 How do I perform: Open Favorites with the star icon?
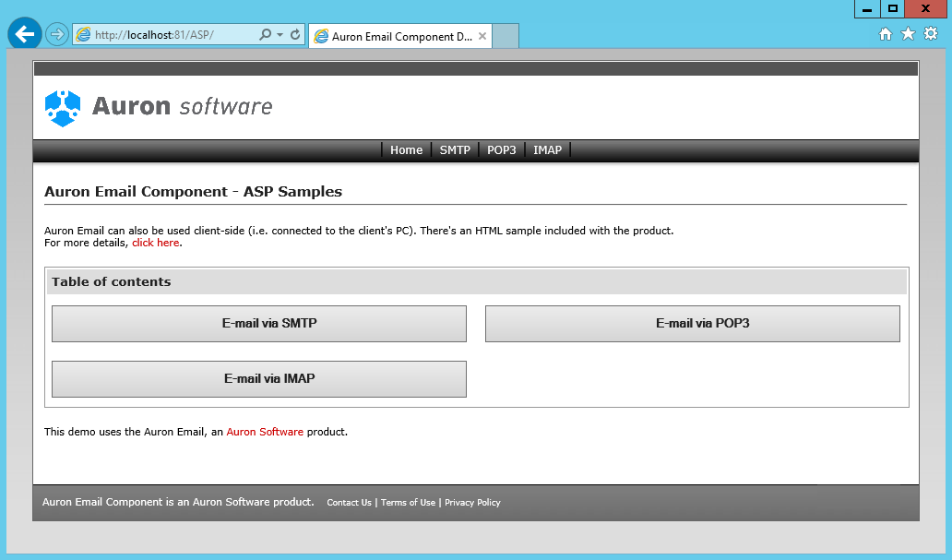click(x=908, y=34)
